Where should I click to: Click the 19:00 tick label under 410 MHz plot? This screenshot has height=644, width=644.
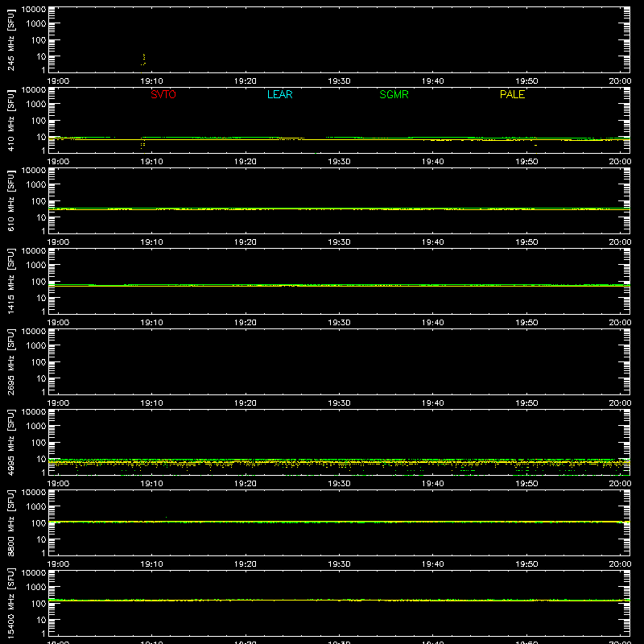pyautogui.click(x=58, y=162)
